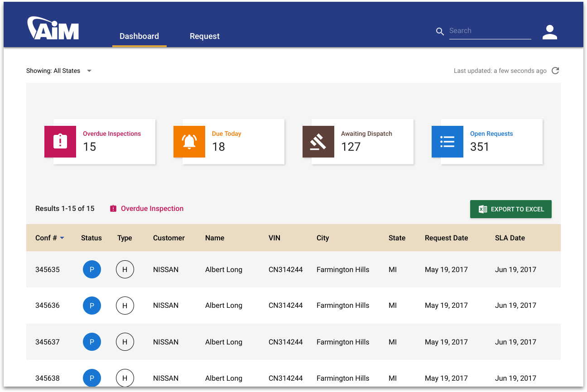Click the Overdue Inspection filter label
Viewport: 587px width, 392px height.
click(152, 209)
